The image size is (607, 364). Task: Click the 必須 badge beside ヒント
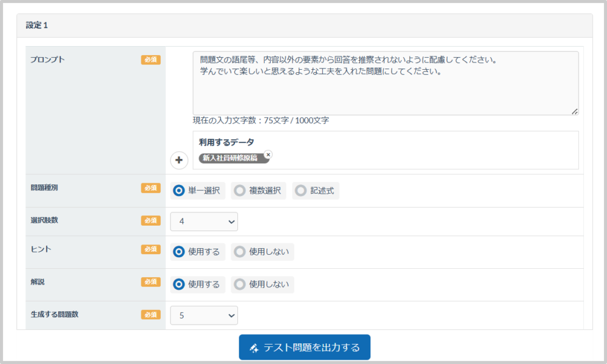(x=151, y=249)
